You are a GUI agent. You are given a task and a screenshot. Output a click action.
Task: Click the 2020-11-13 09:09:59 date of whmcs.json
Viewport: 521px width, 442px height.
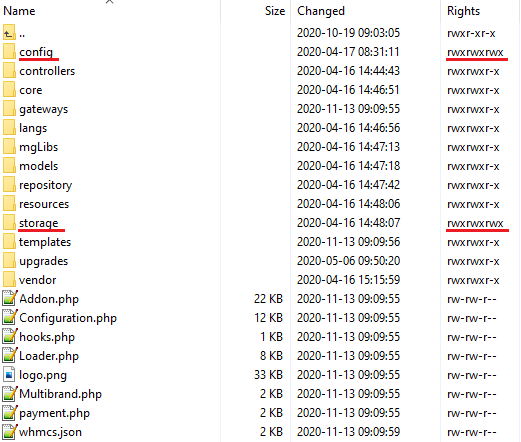348,432
